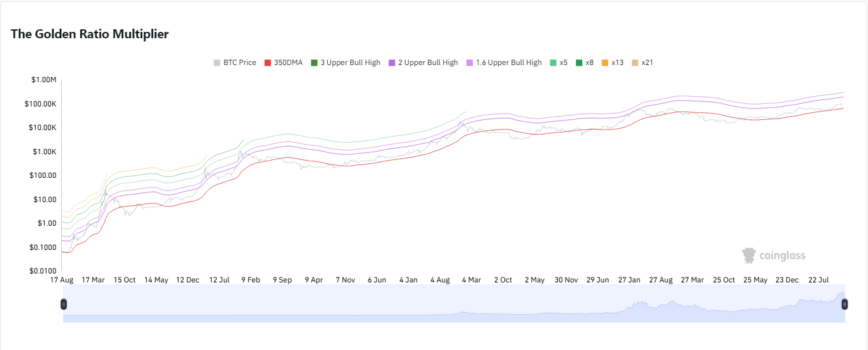Select the 27 Jan x-axis date label
This screenshot has height=350, width=868.
(629, 280)
